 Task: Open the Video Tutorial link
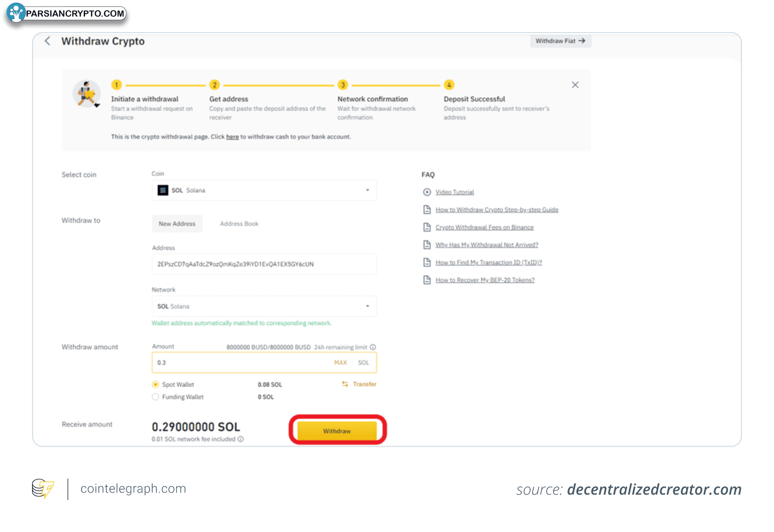pos(455,192)
